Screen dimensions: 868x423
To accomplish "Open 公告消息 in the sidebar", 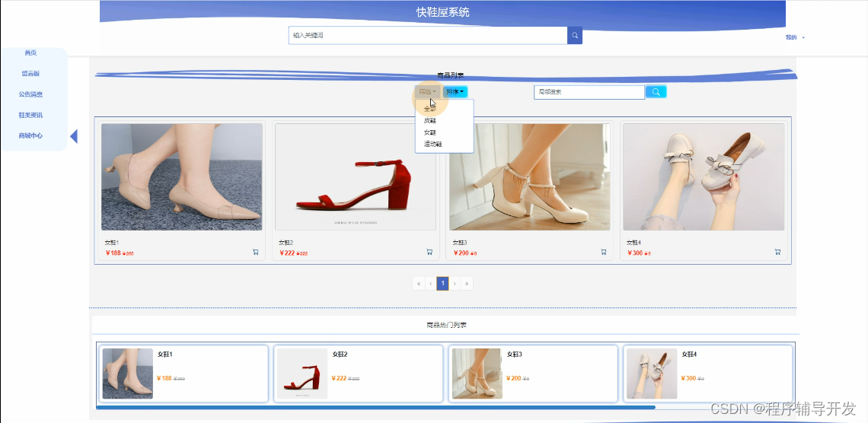I will tap(30, 94).
